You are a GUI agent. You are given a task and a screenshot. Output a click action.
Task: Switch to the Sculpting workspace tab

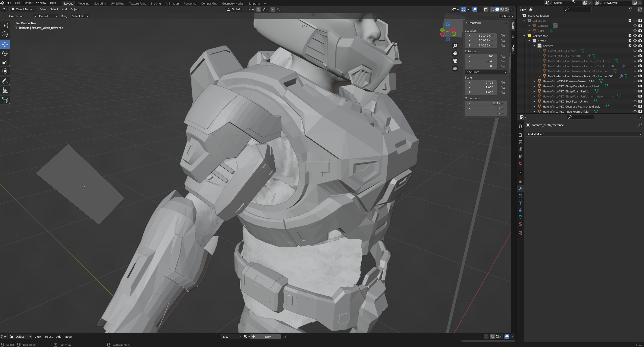pos(100,4)
